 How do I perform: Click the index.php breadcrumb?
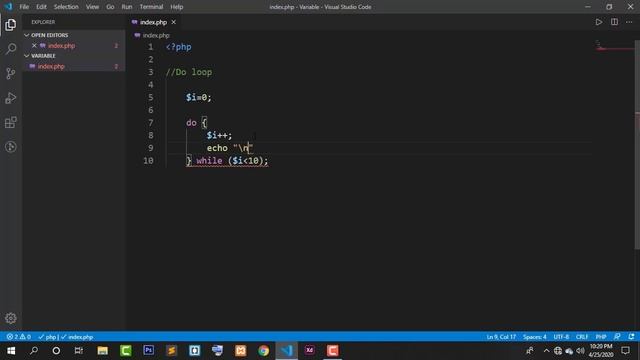click(x=152, y=36)
